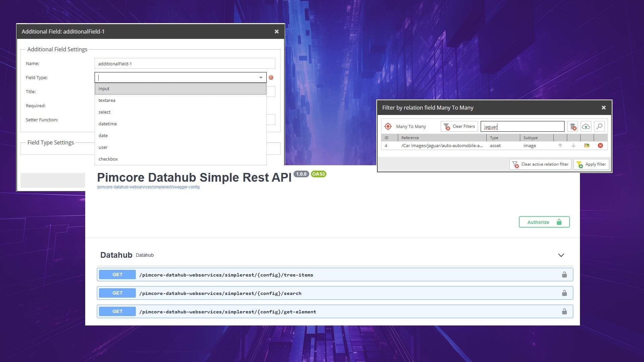Move the jaguar asset row up
Screen dimensions: 644x362
[x=560, y=145]
